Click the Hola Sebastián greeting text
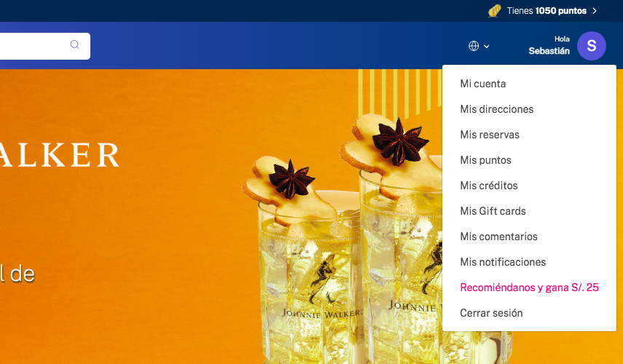Screen dimensions: 623x364 pyautogui.click(x=550, y=46)
